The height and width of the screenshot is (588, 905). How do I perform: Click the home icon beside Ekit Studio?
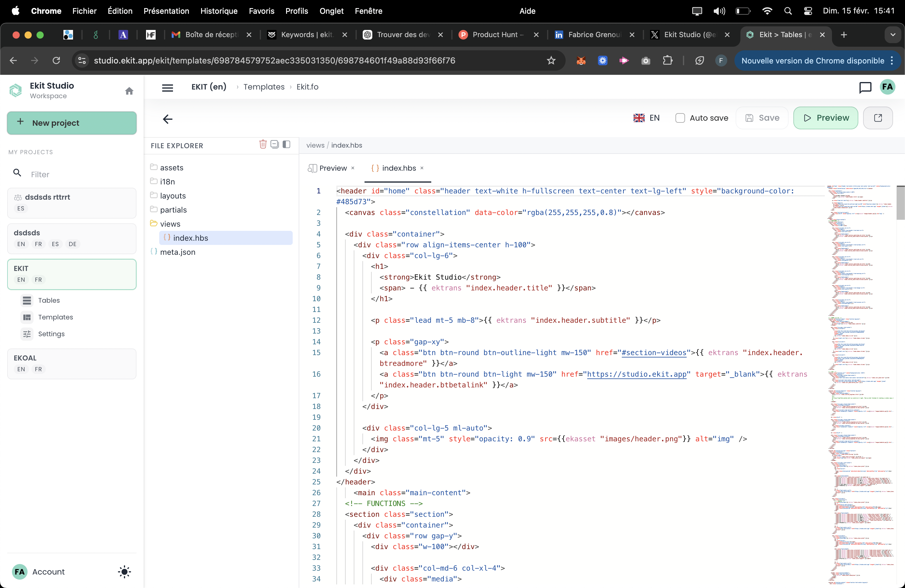(x=129, y=91)
